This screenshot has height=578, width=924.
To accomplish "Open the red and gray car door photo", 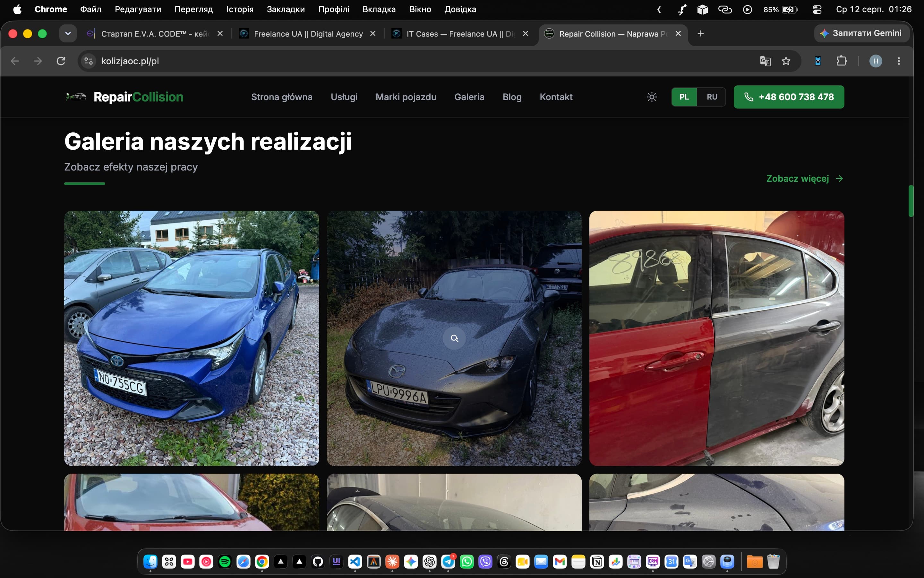I will 717,338.
